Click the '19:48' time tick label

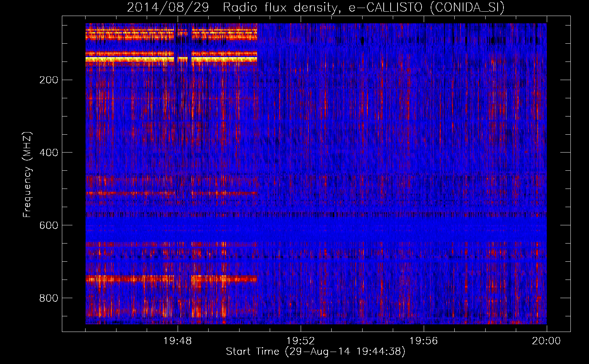(178, 341)
